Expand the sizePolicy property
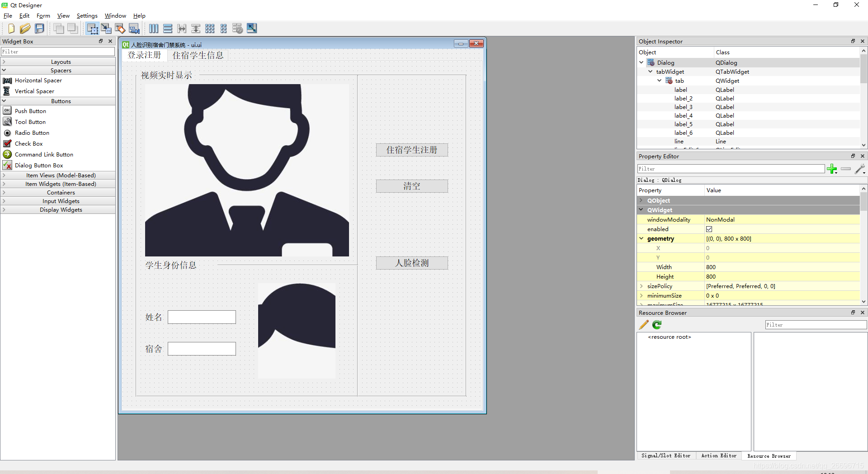Image resolution: width=868 pixels, height=474 pixels. coord(641,286)
